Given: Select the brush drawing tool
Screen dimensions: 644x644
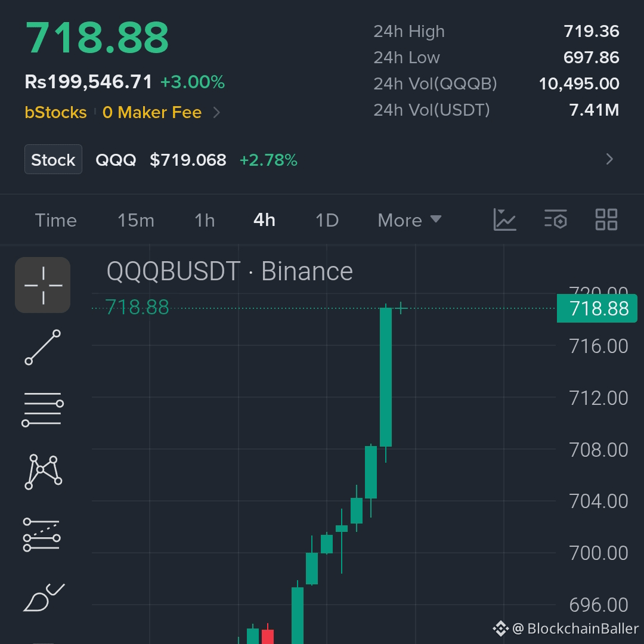Looking at the screenshot, I should pyautogui.click(x=44, y=597).
